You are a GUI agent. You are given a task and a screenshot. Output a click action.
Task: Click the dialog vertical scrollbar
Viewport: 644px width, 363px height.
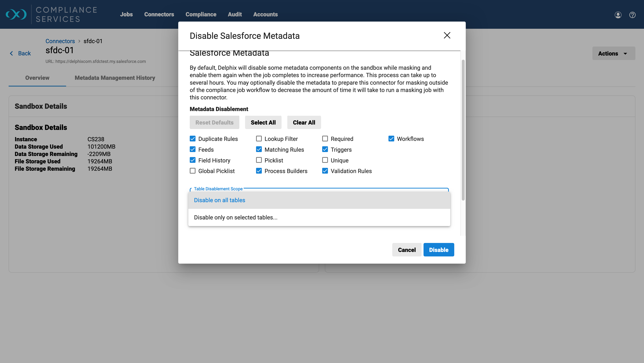coord(463,130)
